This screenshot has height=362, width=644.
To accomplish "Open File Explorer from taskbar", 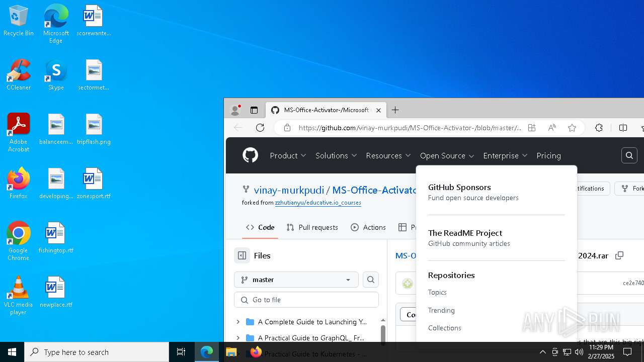I will [231, 352].
